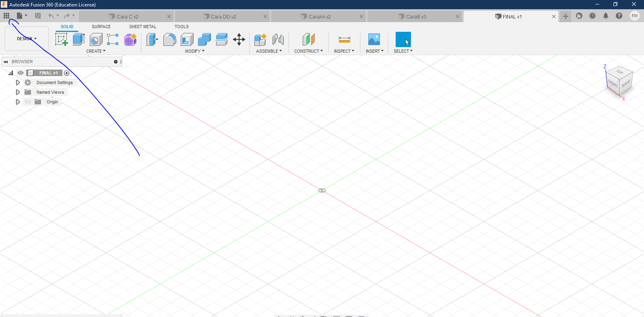Viewport: 644px width, 317px height.
Task: Activate FINAL v1 component radio button
Action: tap(67, 73)
